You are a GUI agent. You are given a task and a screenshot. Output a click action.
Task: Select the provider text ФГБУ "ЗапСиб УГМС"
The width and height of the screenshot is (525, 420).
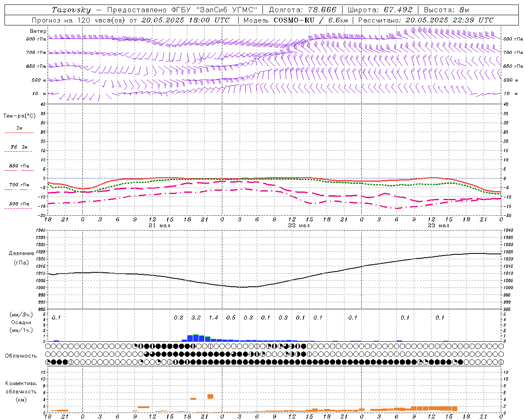[x=215, y=10]
